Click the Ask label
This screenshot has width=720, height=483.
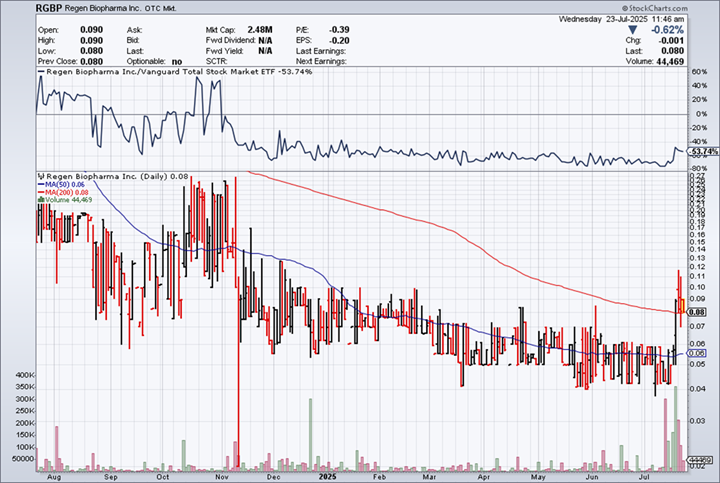tap(134, 30)
